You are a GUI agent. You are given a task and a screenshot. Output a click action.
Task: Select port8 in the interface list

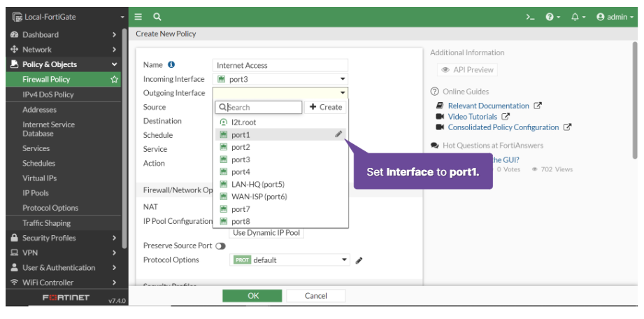(280, 221)
